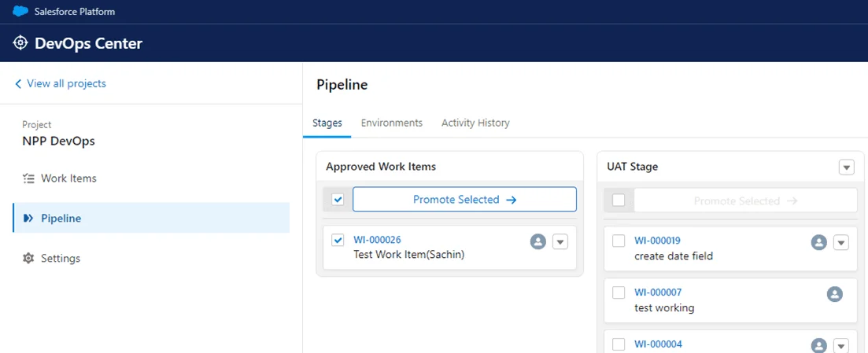Image resolution: width=868 pixels, height=353 pixels.
Task: Click the text 'Test Work Item(Sachin)'
Action: (409, 255)
